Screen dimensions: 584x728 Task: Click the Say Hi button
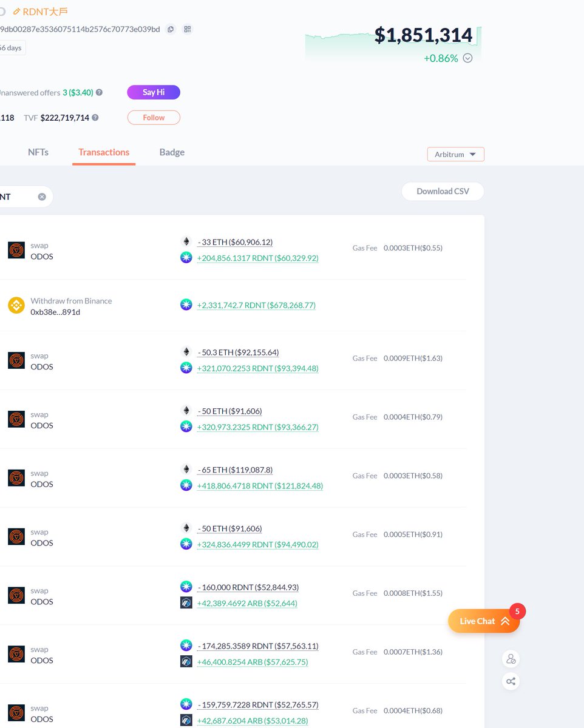point(154,92)
